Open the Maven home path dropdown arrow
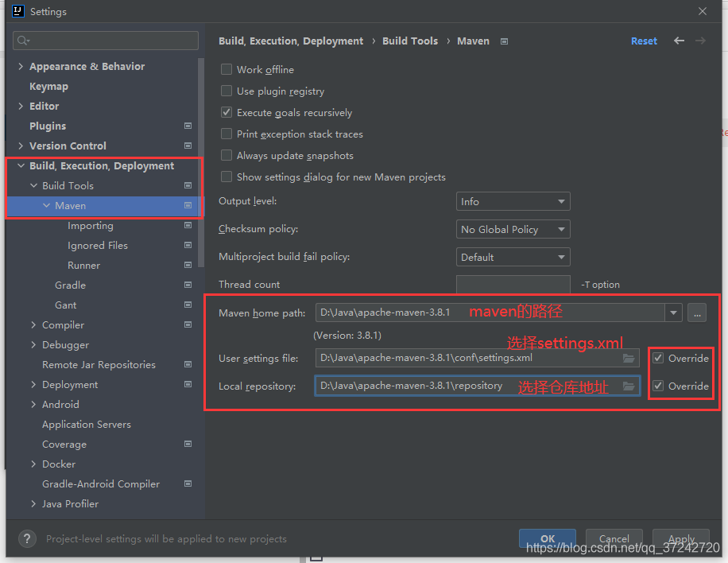 673,313
